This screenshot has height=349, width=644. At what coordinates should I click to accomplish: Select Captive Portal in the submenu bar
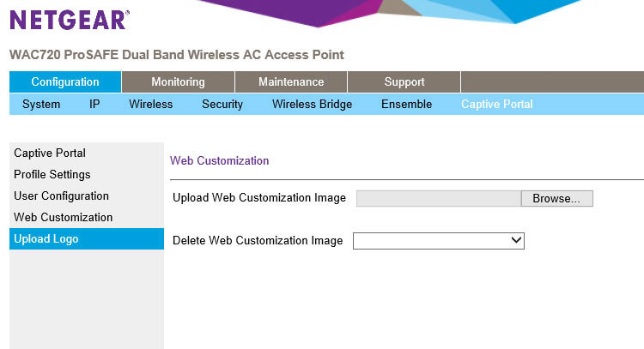tap(497, 104)
